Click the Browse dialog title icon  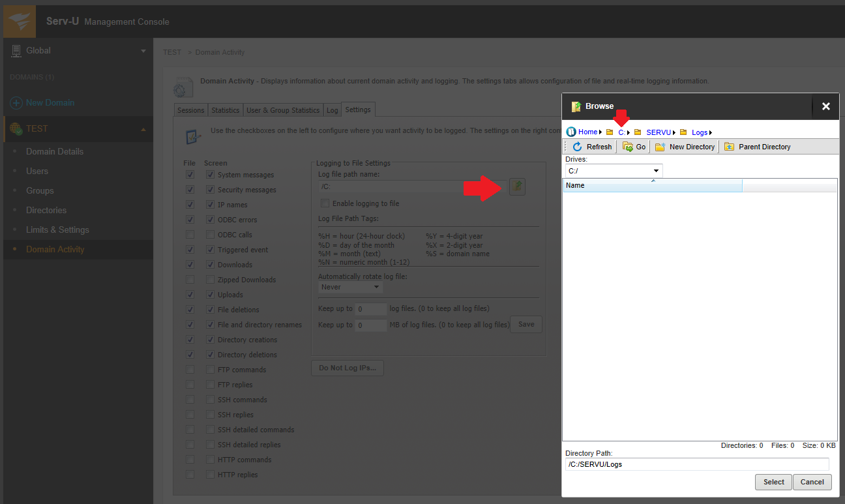[576, 106]
